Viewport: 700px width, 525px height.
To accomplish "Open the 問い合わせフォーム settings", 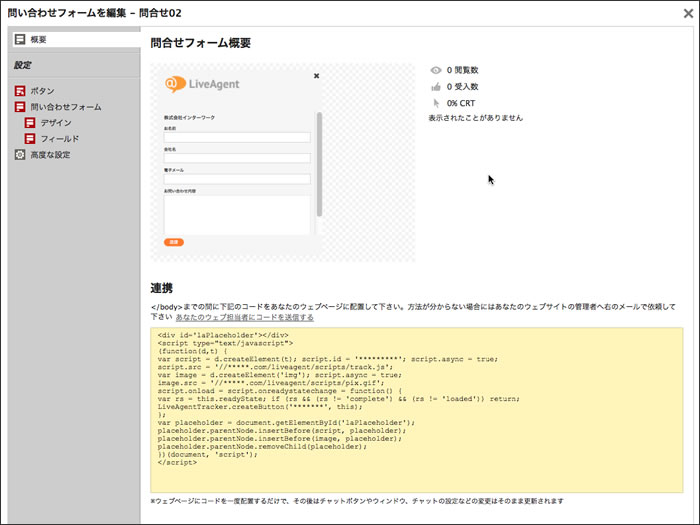I will [66, 107].
